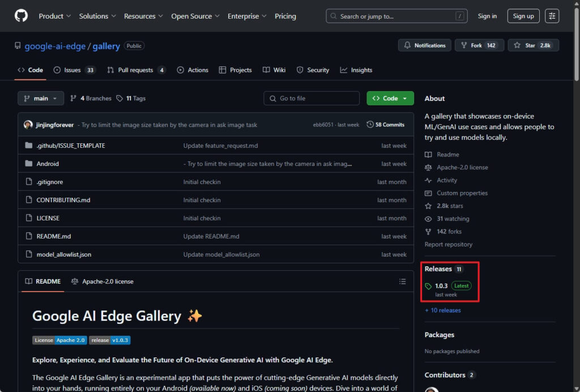The image size is (580, 392).
Task: Click the Go to file search box
Action: (311, 98)
